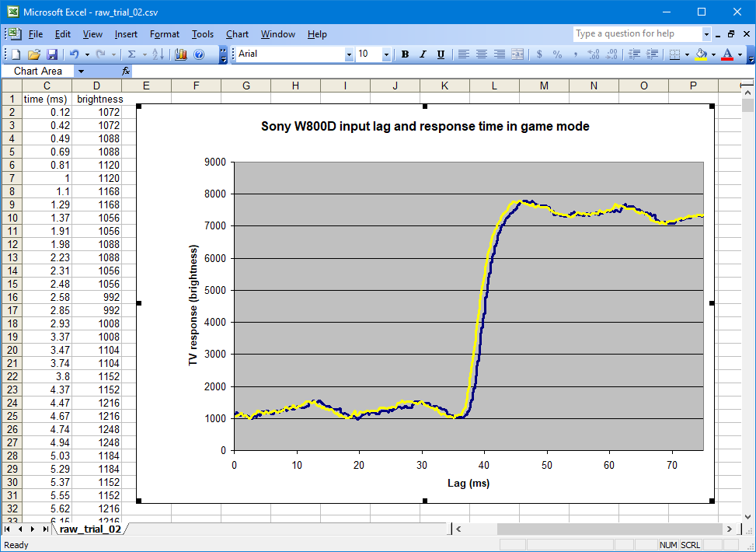Expand the Borders dropdown arrow
This screenshot has height=552, width=756.
687,54
